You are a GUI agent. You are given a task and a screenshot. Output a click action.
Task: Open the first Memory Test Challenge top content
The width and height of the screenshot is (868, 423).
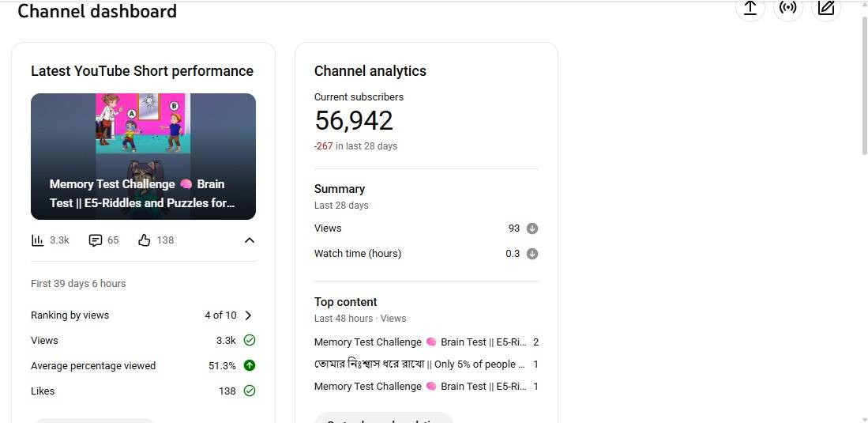419,342
